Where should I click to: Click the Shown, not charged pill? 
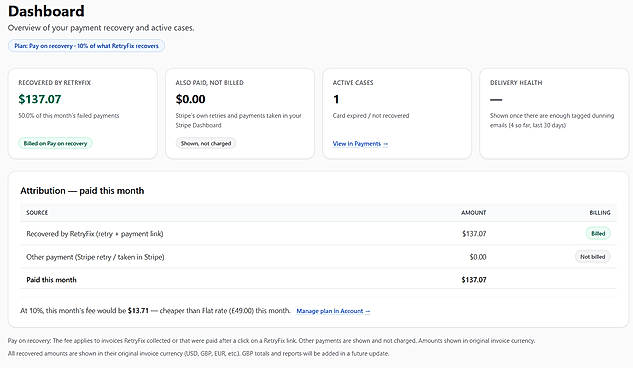[206, 143]
